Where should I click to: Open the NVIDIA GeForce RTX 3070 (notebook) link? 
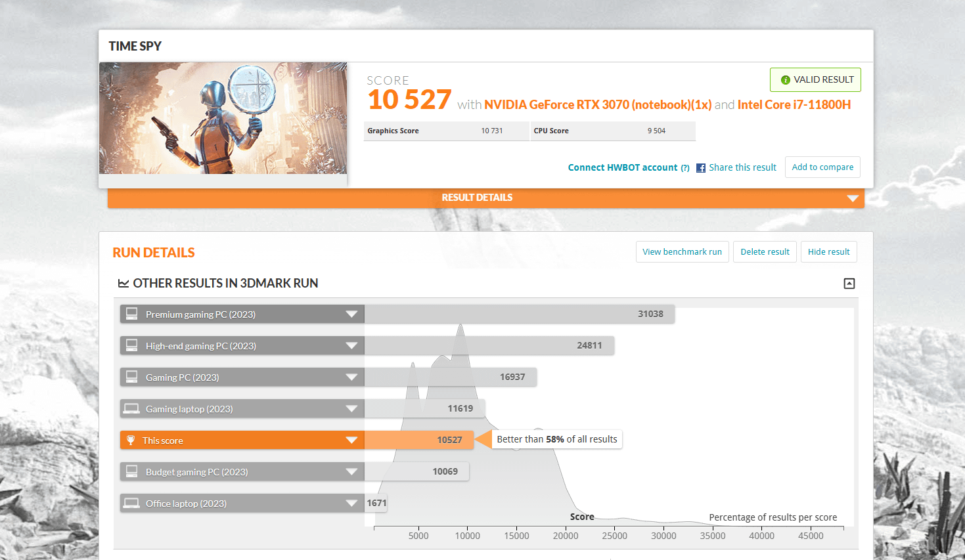598,105
